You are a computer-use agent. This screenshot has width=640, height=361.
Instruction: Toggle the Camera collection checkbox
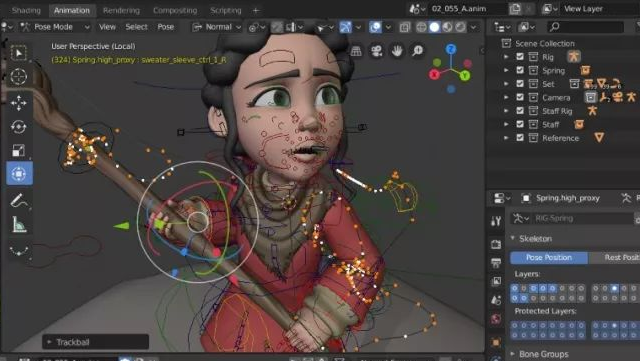point(520,97)
